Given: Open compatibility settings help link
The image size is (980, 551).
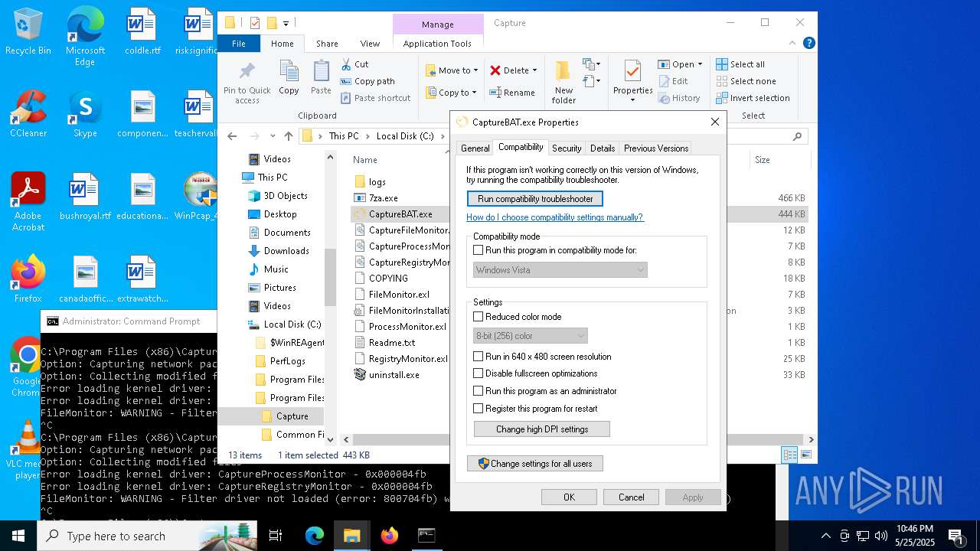Looking at the screenshot, I should tap(555, 217).
